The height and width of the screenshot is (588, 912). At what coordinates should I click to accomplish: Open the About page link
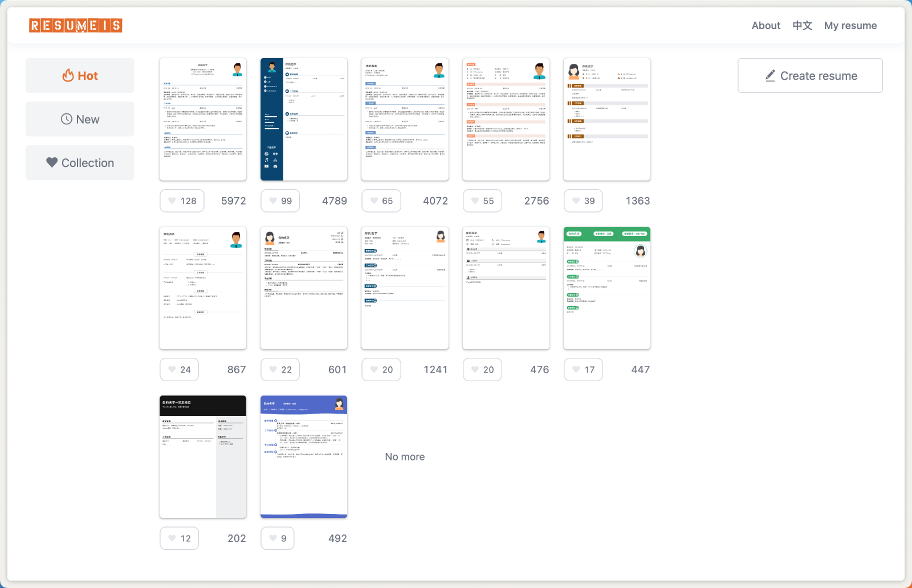pyautogui.click(x=766, y=26)
